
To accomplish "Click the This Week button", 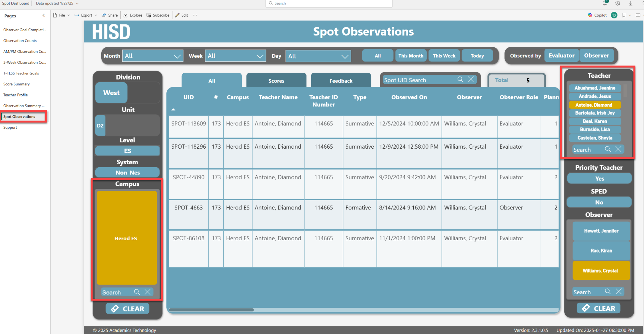I will [x=444, y=55].
